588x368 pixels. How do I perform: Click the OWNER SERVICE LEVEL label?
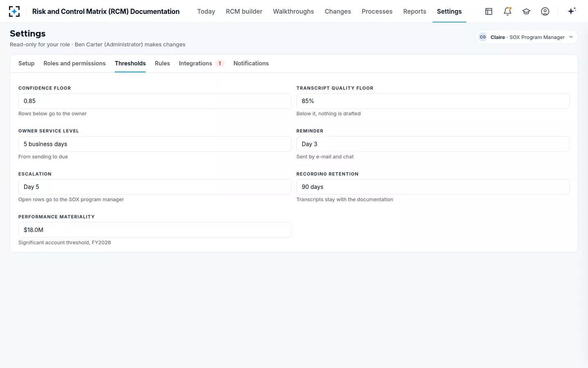click(49, 131)
